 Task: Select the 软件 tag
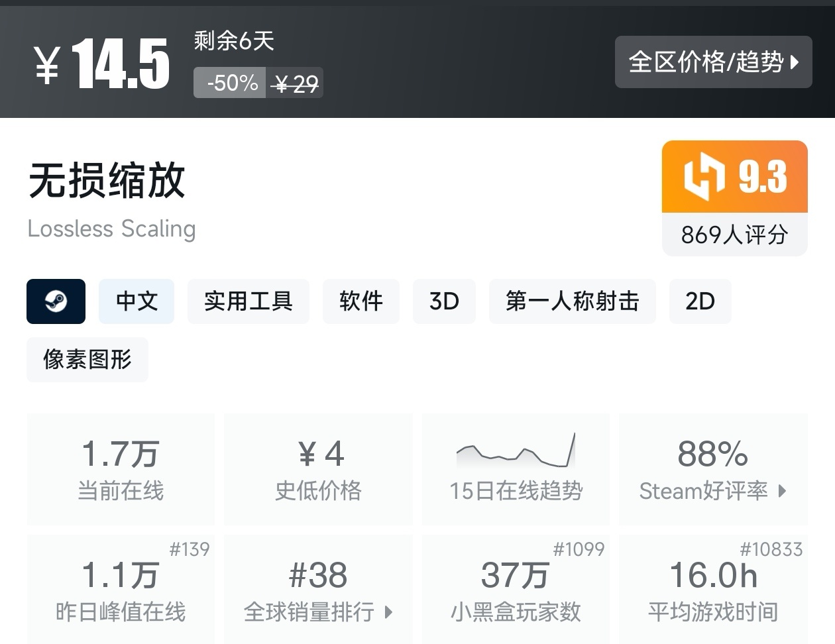[361, 301]
